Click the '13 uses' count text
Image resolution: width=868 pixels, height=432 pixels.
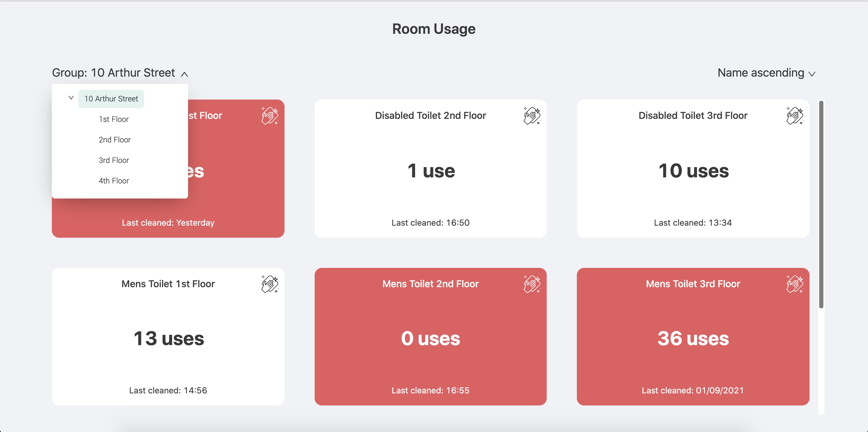169,338
